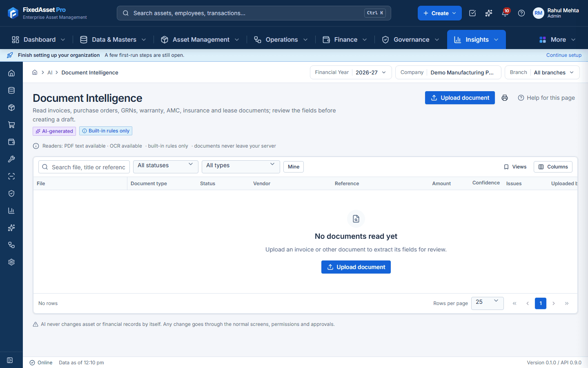Open the AI sparkle sidebar icon

(x=11, y=228)
